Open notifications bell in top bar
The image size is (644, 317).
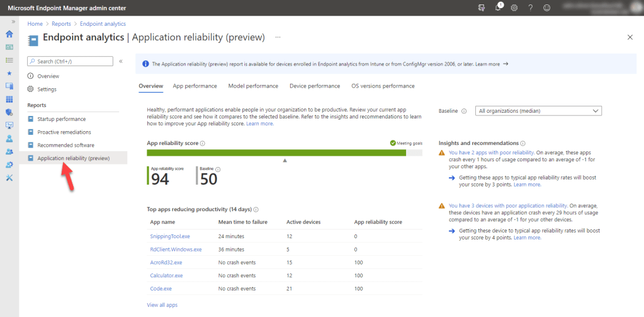[x=498, y=8]
